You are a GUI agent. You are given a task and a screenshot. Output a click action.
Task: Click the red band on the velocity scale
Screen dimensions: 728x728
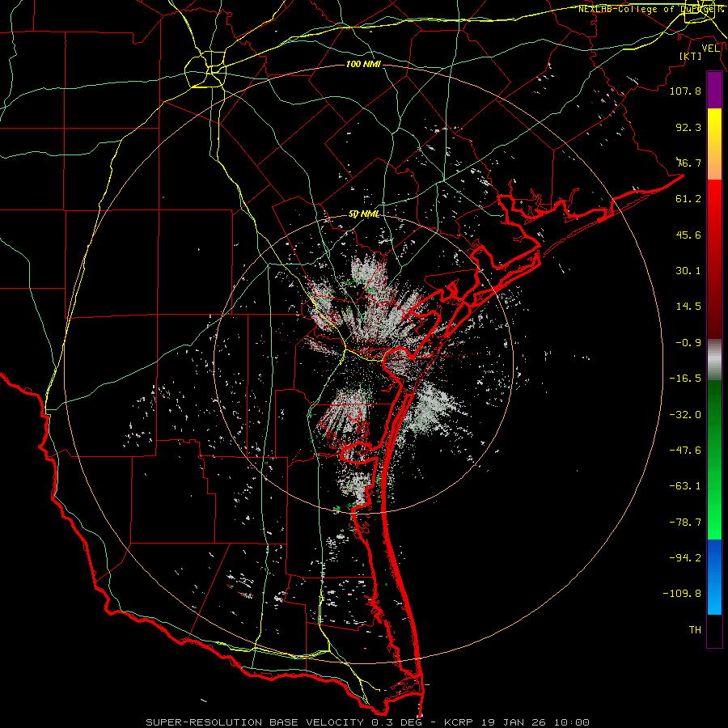click(x=714, y=259)
